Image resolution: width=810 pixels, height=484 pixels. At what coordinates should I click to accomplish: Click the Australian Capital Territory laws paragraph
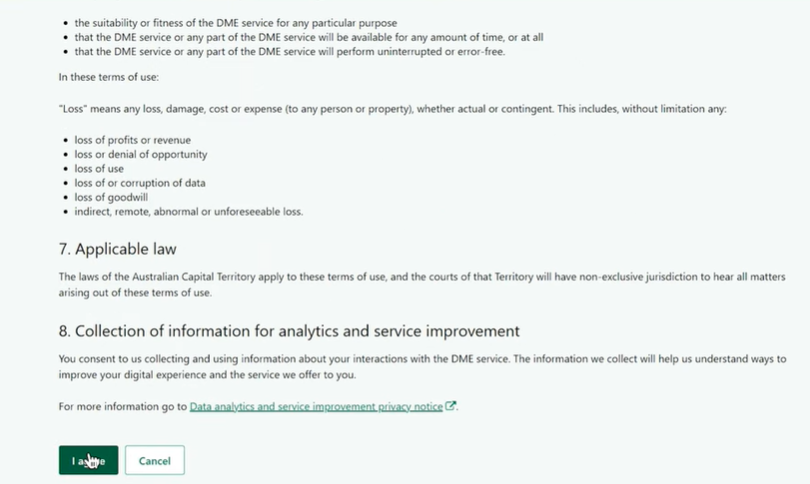point(420,283)
